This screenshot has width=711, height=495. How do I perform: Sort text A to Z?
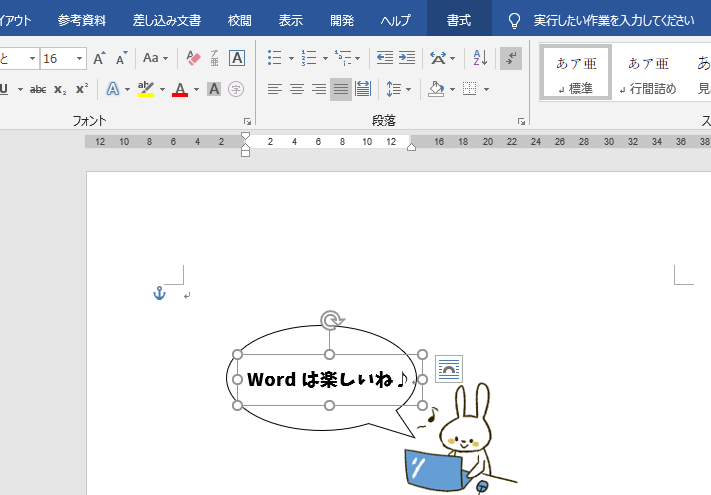(480, 58)
